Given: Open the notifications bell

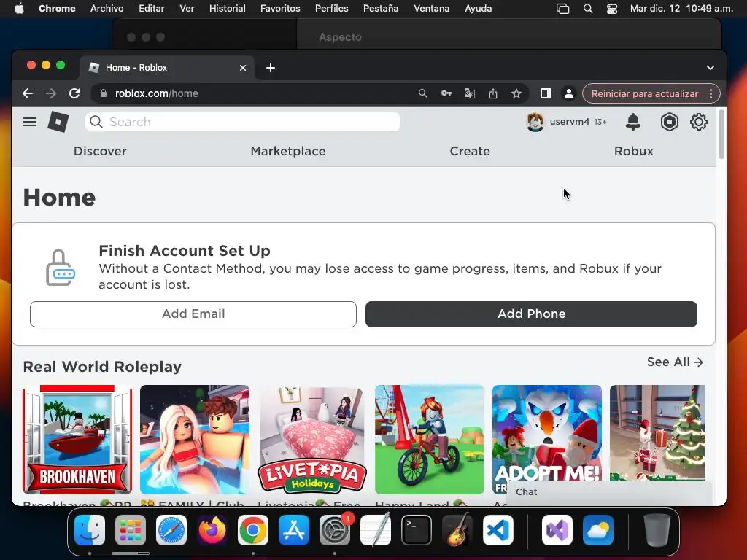Looking at the screenshot, I should coord(632,122).
